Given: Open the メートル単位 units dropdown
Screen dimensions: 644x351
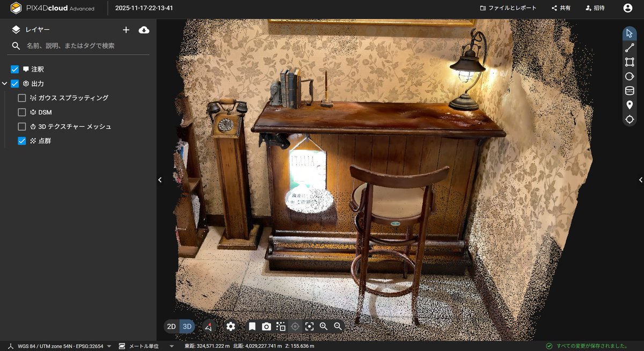Looking at the screenshot, I should coord(142,346).
